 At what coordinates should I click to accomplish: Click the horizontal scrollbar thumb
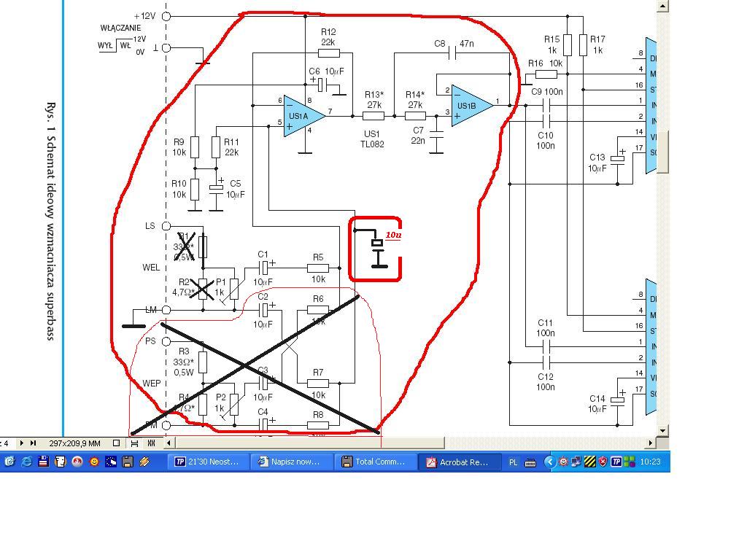click(x=309, y=443)
